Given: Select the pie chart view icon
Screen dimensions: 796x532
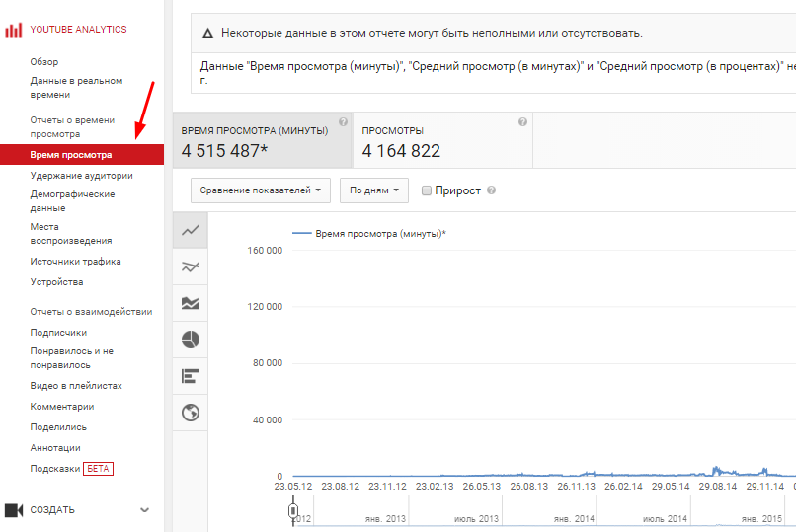Looking at the screenshot, I should coord(191,340).
